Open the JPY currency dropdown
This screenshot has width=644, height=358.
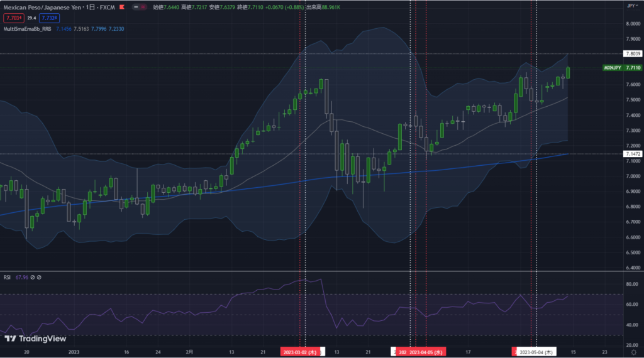point(631,5)
